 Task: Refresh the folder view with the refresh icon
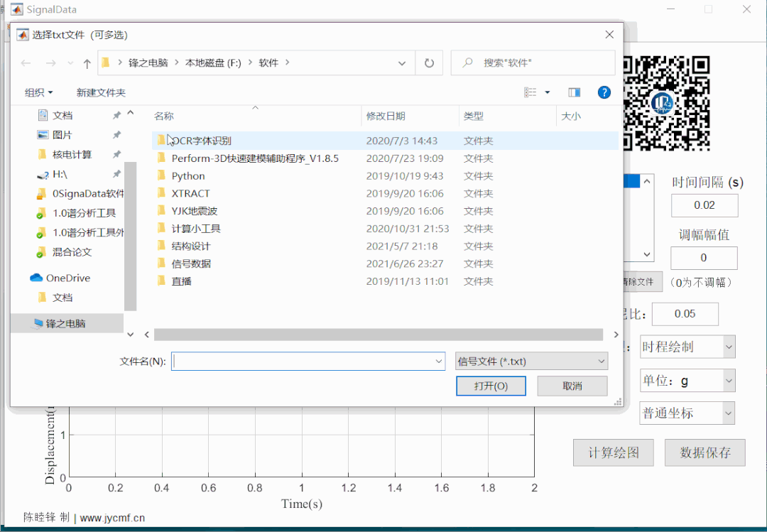coord(429,63)
